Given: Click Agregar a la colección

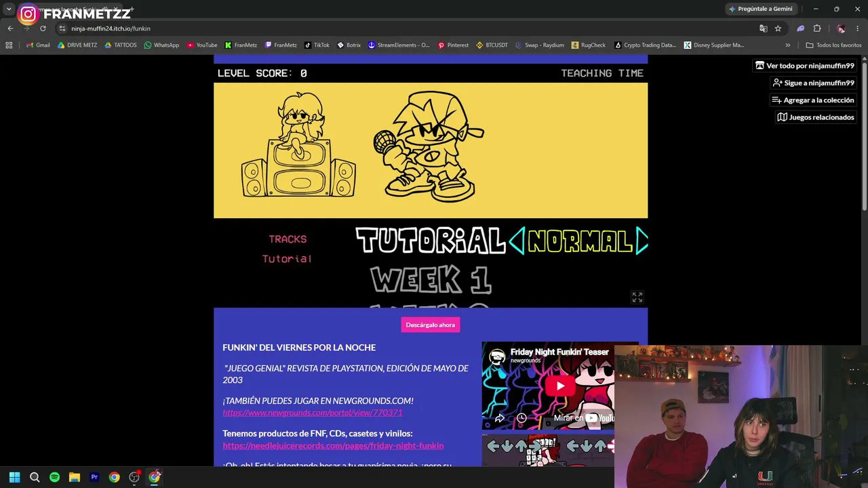Looking at the screenshot, I should click(x=812, y=100).
